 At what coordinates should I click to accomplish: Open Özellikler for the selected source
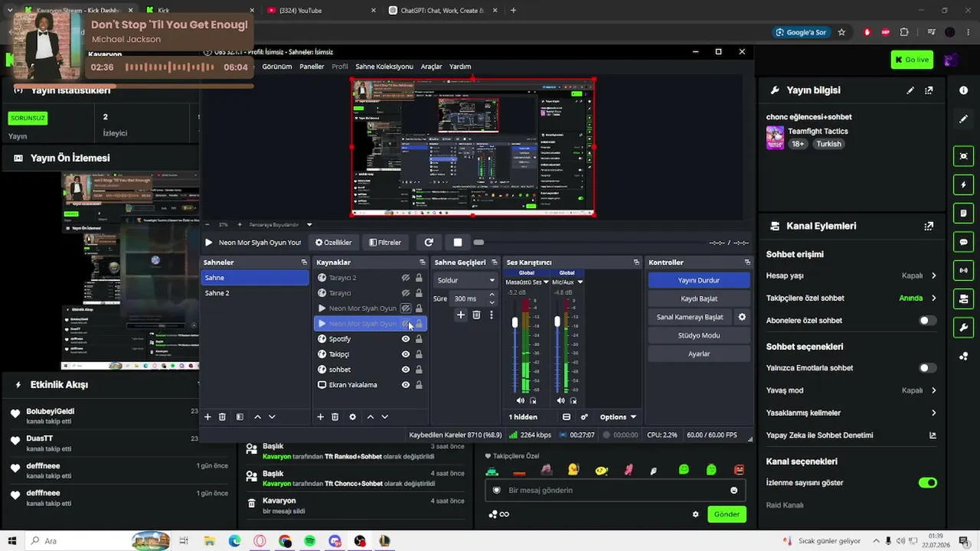click(334, 243)
